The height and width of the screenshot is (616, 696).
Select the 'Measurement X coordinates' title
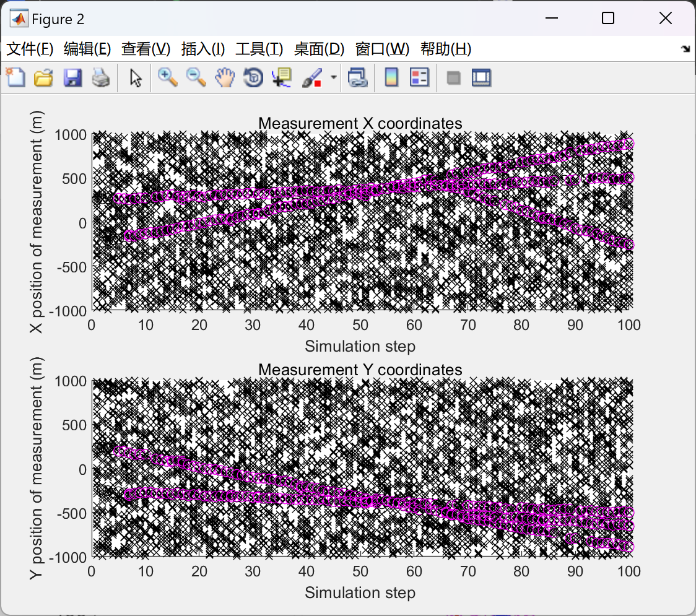click(360, 123)
